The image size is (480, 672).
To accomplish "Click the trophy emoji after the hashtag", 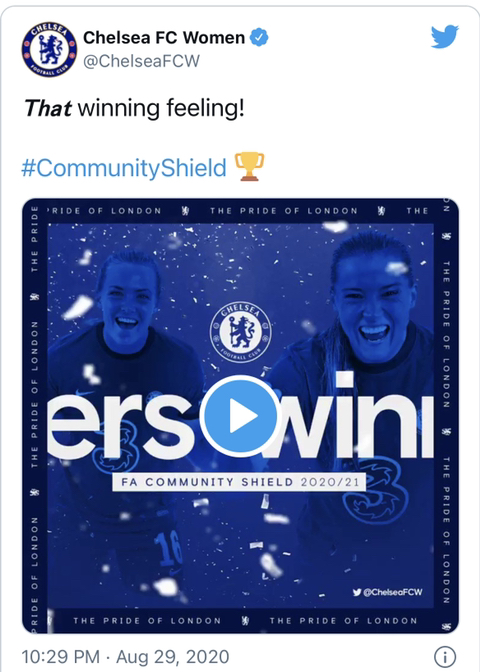I will (x=249, y=167).
